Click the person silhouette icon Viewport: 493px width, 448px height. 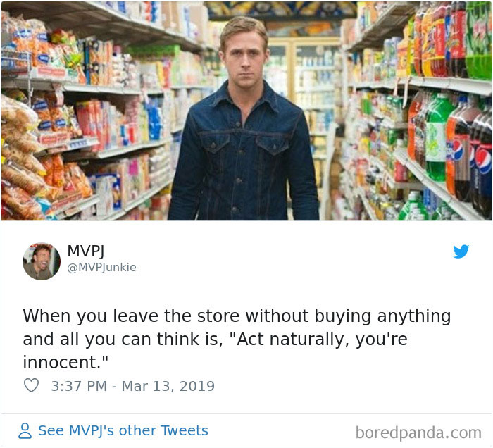click(x=25, y=430)
